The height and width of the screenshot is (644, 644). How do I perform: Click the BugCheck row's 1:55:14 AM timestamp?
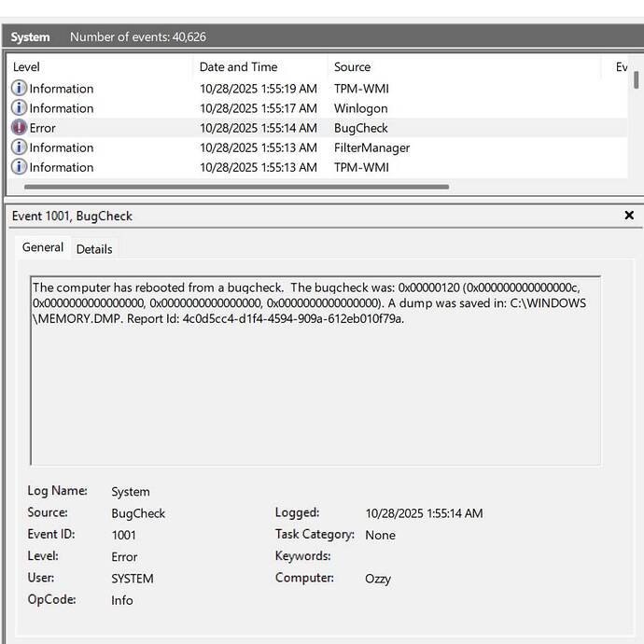click(x=258, y=128)
